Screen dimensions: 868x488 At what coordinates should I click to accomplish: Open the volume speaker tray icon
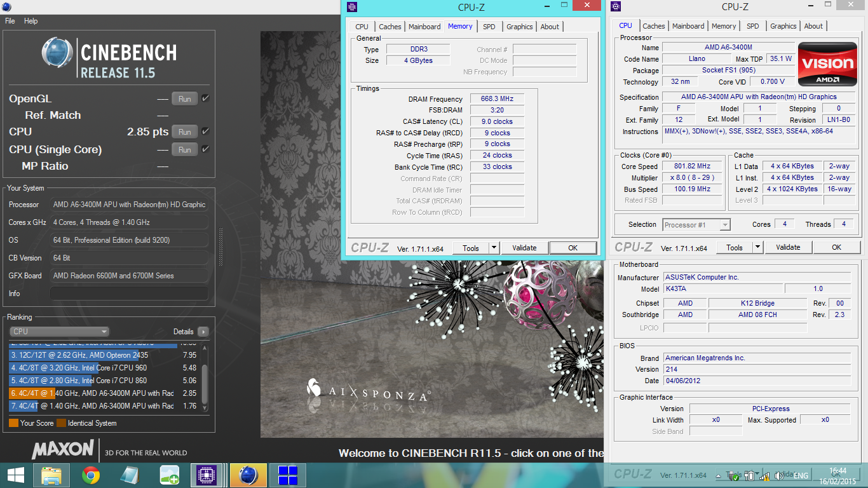pyautogui.click(x=779, y=475)
